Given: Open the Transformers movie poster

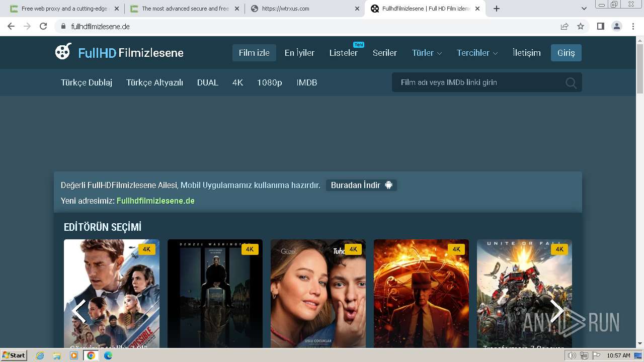Looking at the screenshot, I should click(524, 294).
